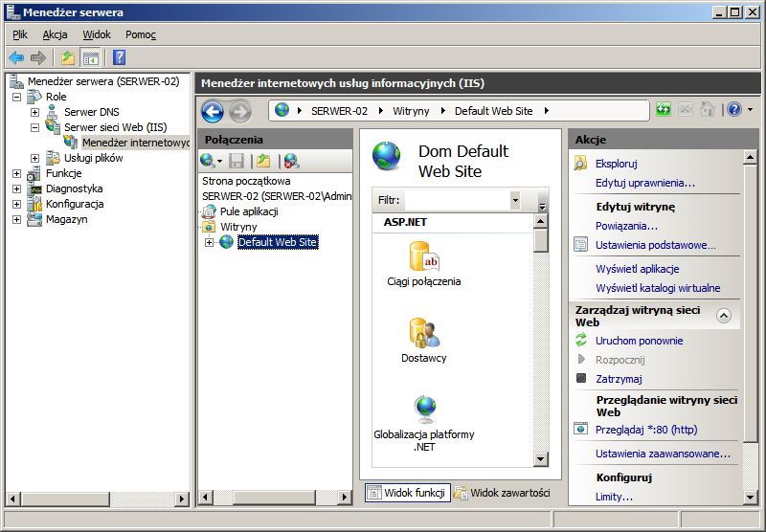This screenshot has width=766, height=532.
Task: Click the feature list vertical scrollbar down arrow
Action: tap(541, 458)
